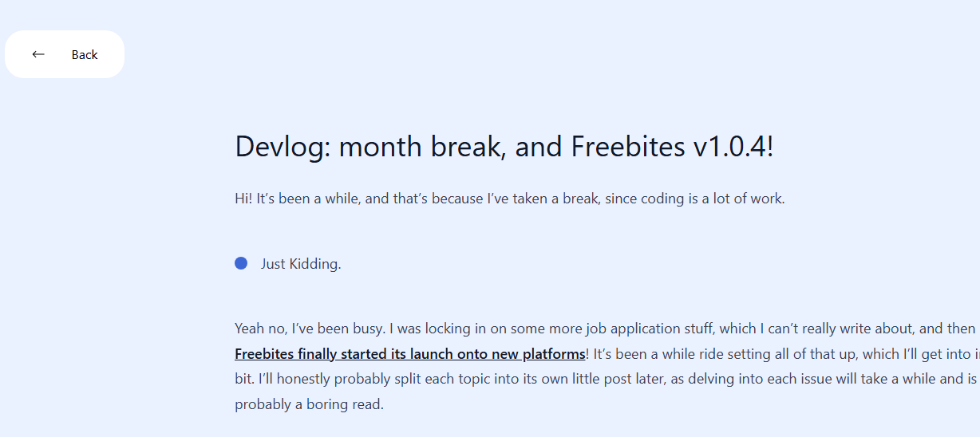The width and height of the screenshot is (980, 437).
Task: Click the "Hi! It's been a while" opening words
Action: pyautogui.click(x=298, y=199)
